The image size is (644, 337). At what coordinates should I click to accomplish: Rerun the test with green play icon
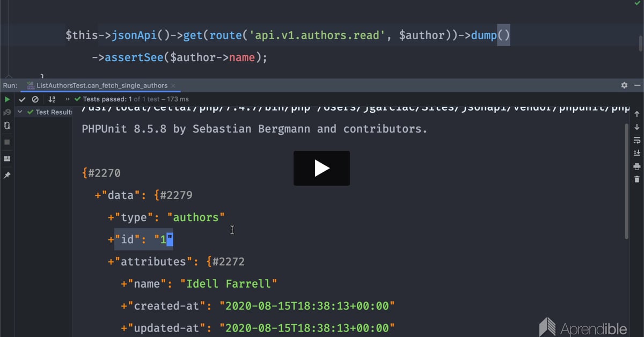7,99
